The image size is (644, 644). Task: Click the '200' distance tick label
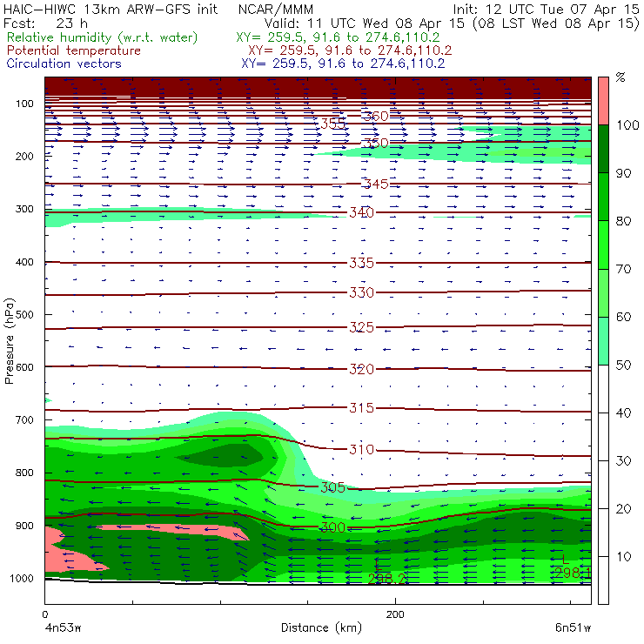(x=395, y=614)
